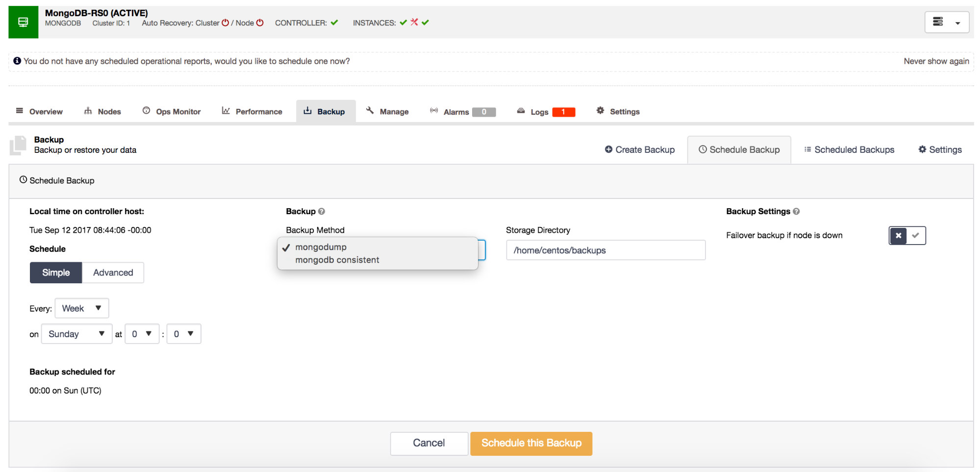Click the Alarms count badge showing 0

point(484,112)
